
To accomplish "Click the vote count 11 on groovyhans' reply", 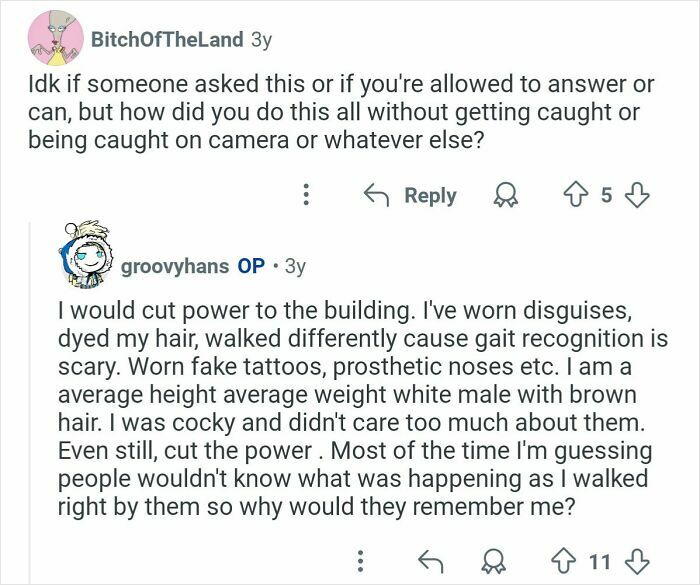I will point(600,562).
